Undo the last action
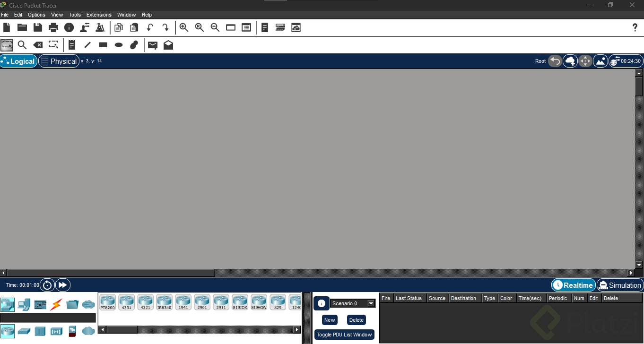644x344 pixels. (x=150, y=27)
